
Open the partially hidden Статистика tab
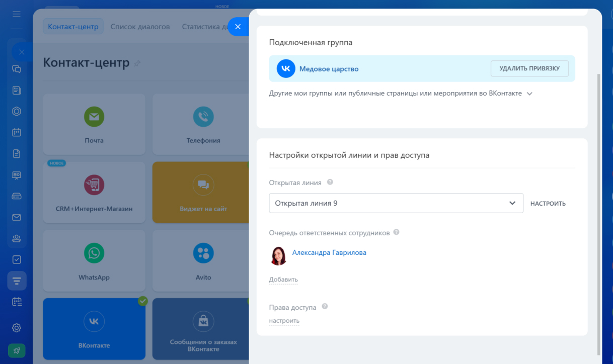click(205, 27)
